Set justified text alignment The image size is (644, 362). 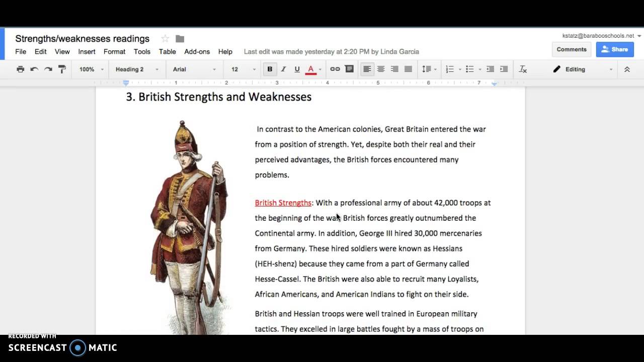coord(408,69)
